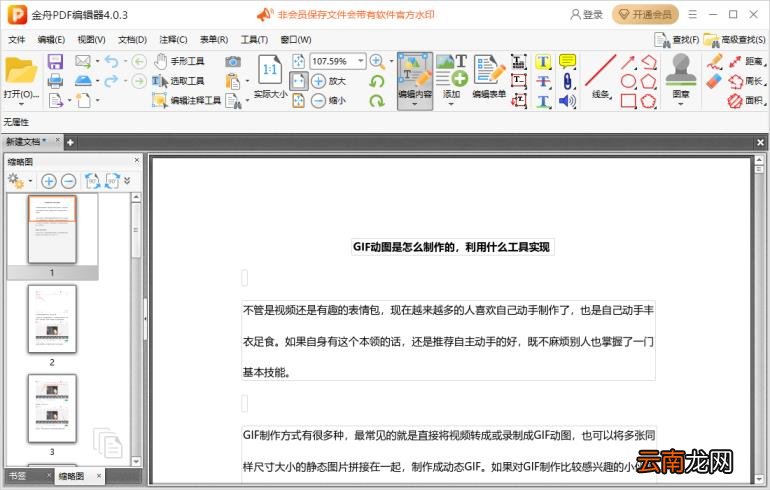This screenshot has width=770, height=490.
Task: Click the paperclip file attachment icon
Action: (567, 82)
